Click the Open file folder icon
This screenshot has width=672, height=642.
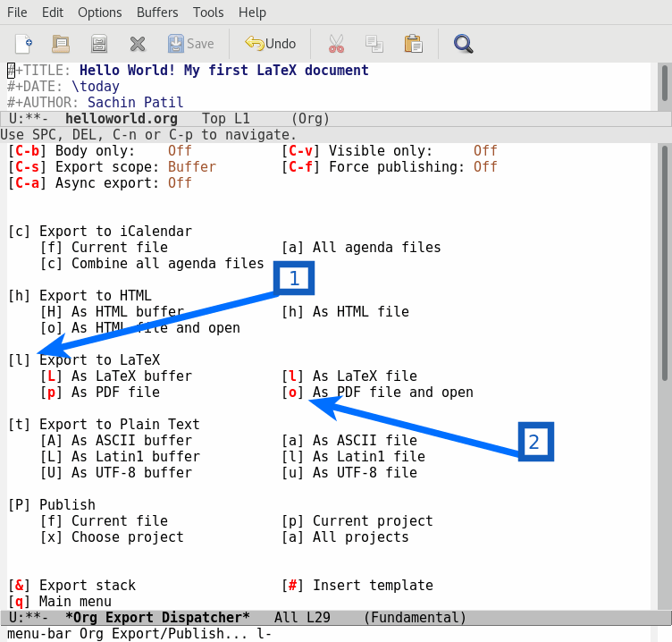(61, 43)
